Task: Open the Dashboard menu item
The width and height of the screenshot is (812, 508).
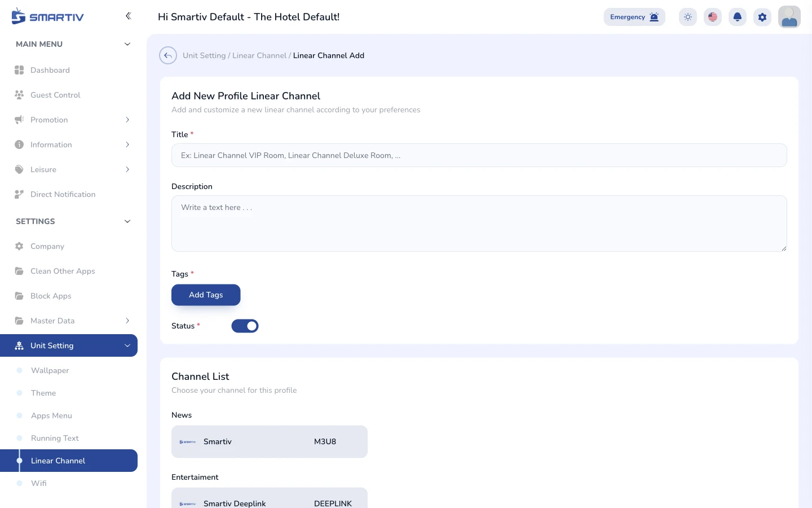Action: point(69,70)
